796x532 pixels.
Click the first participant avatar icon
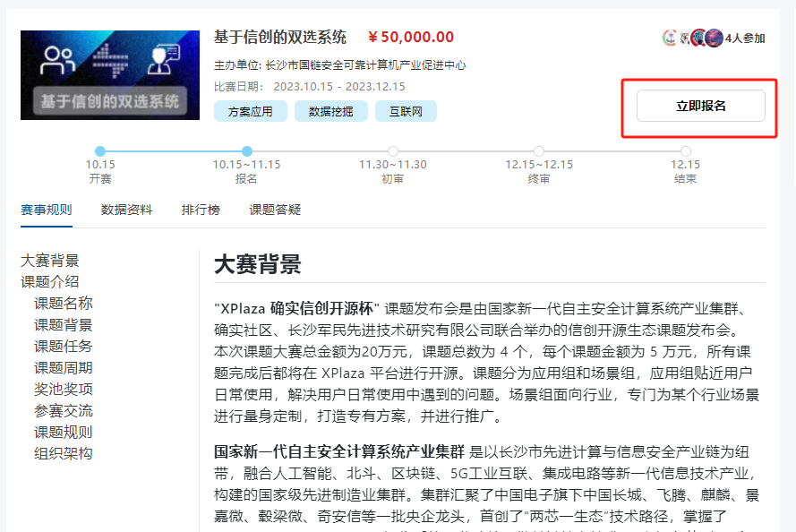pyautogui.click(x=670, y=38)
